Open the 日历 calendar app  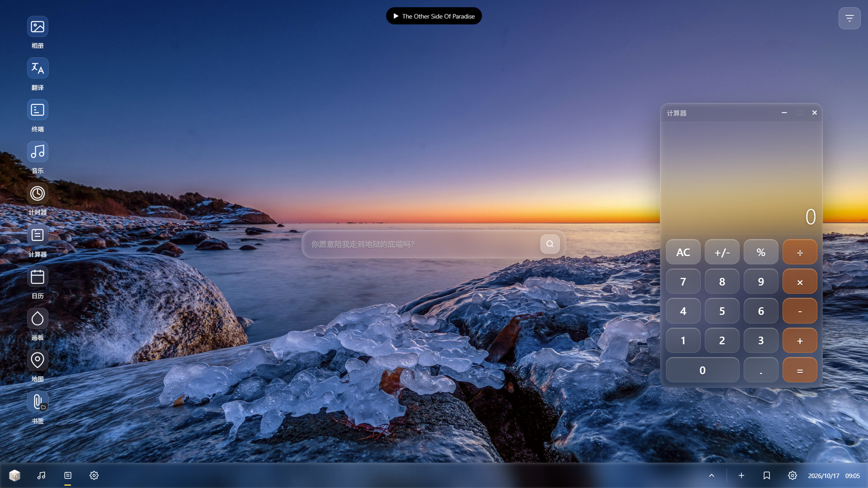(x=38, y=277)
